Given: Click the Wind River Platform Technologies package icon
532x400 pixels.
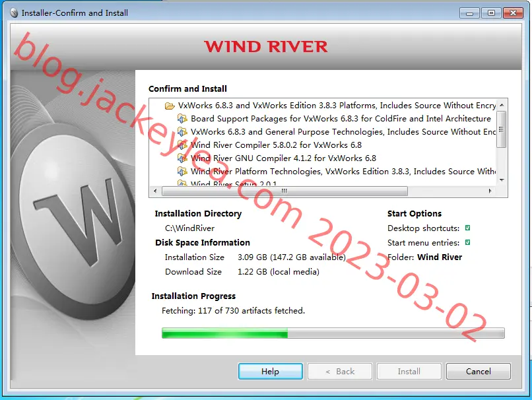Looking at the screenshot, I should tap(182, 172).
